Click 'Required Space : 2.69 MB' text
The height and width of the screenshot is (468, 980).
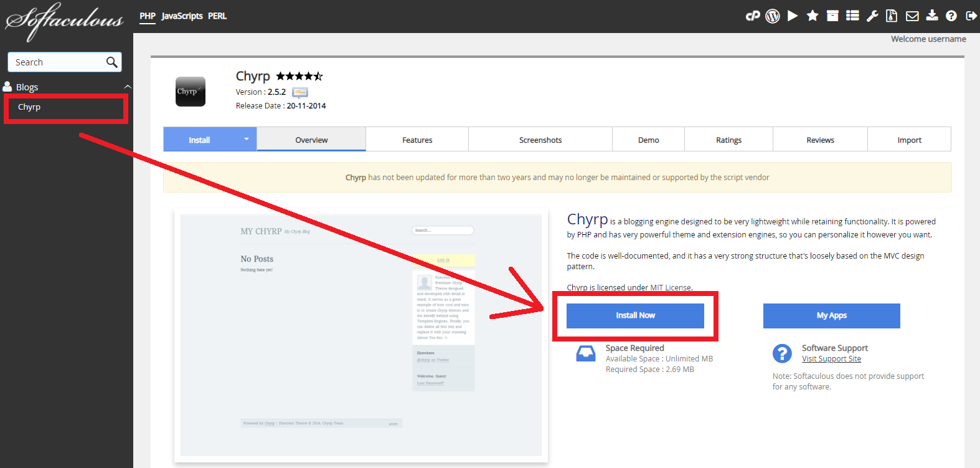pyautogui.click(x=650, y=370)
